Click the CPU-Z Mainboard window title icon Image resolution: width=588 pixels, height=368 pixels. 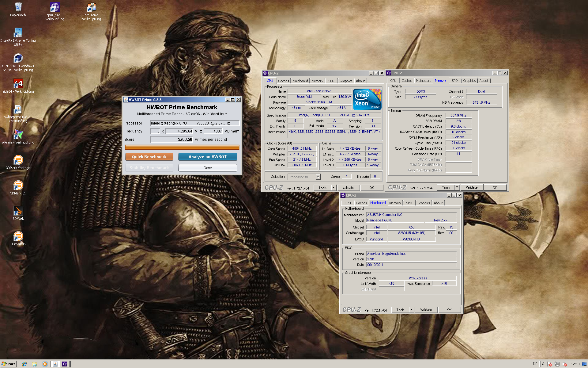pos(343,195)
